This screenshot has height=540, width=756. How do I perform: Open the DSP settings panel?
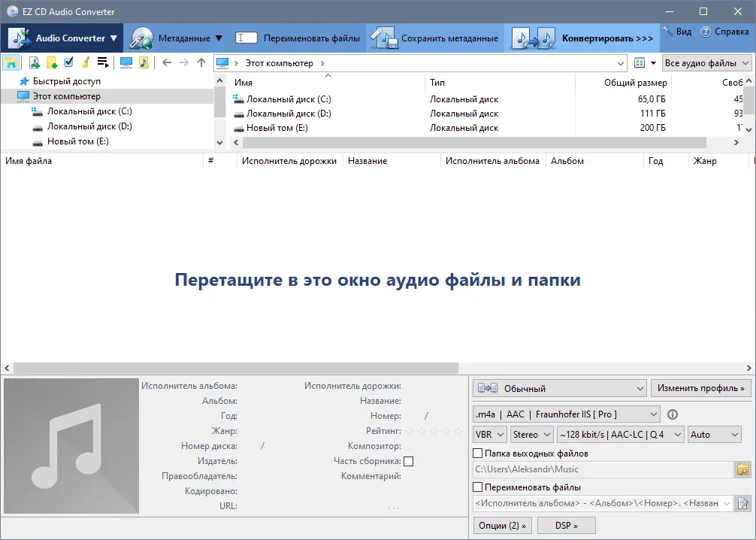tap(565, 525)
